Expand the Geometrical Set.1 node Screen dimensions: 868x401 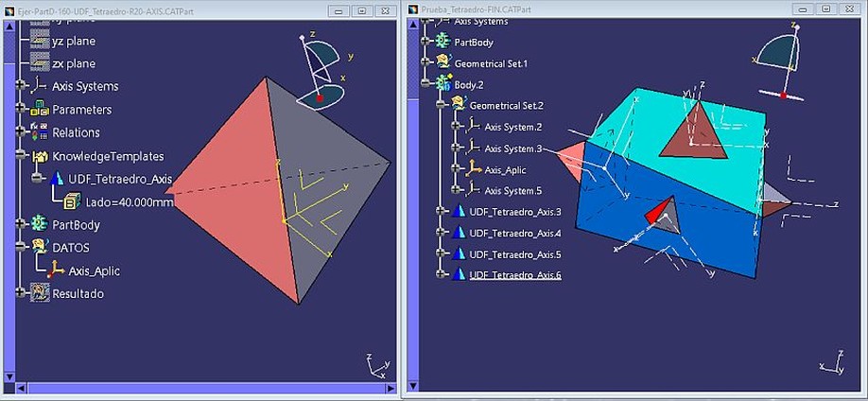pos(425,63)
